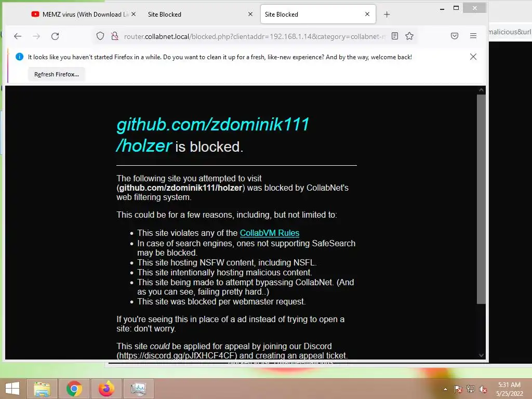Open a new tab with plus button
The width and height of the screenshot is (532, 399).
[387, 14]
